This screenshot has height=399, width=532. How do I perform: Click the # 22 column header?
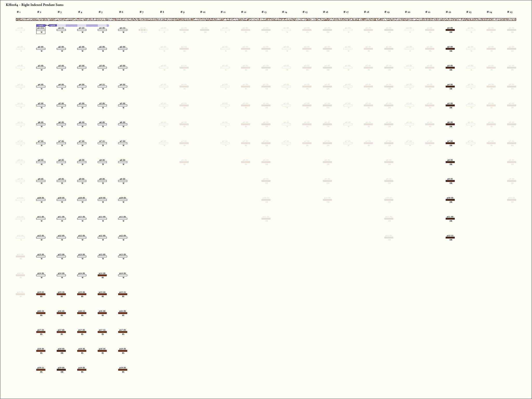pos(448,12)
